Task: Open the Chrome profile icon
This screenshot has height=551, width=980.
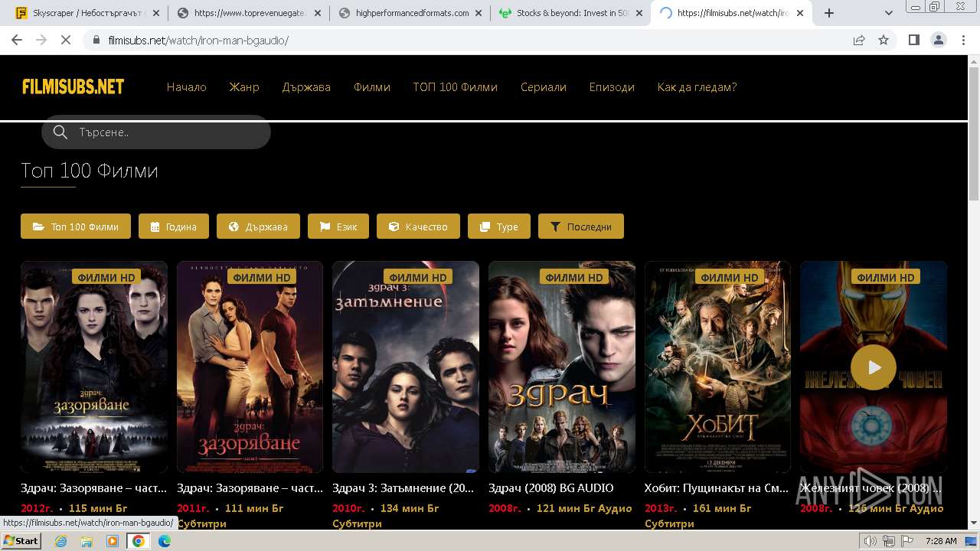Action: pos(939,40)
